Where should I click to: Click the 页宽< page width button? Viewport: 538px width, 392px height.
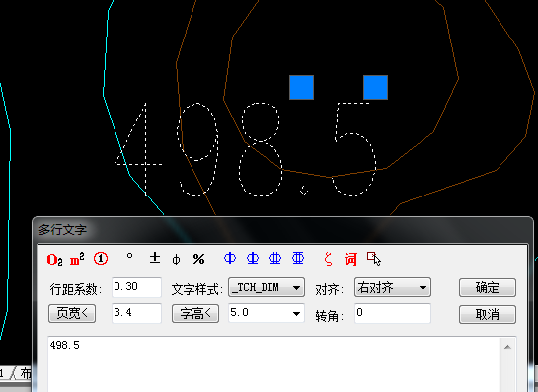pyautogui.click(x=72, y=313)
